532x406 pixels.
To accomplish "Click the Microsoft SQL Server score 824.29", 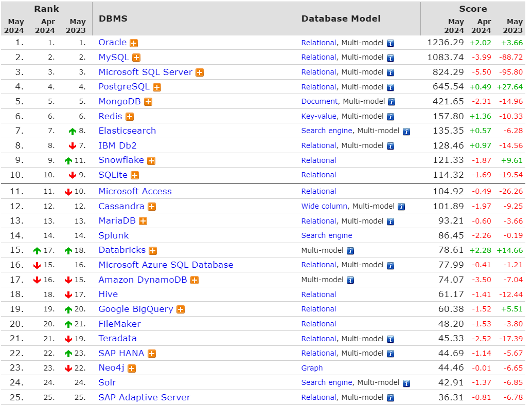I will point(448,72).
